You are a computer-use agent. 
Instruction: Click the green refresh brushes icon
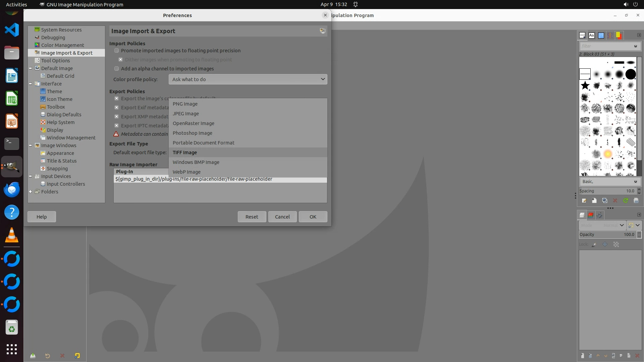(626, 200)
